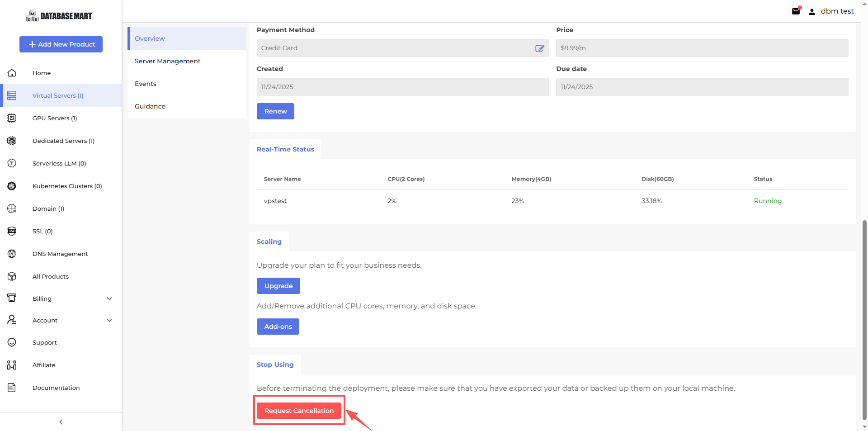Open DNS Management page
Screen dimensions: 868x431
click(61, 254)
